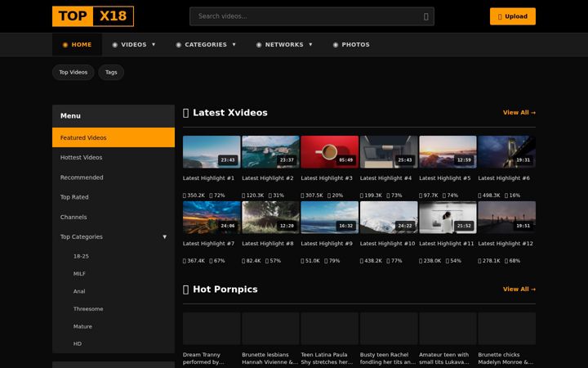
Task: Click the 16:32 duration badge
Action: (x=345, y=226)
